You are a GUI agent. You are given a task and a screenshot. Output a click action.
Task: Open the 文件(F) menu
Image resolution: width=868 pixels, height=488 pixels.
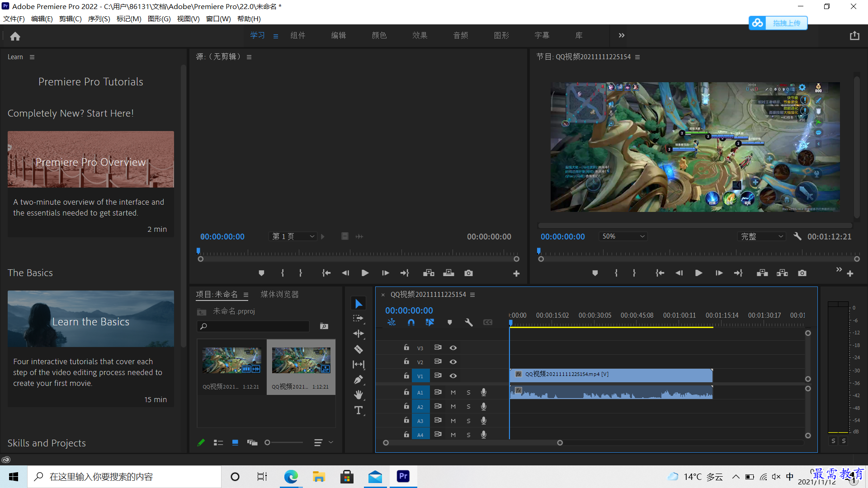(x=14, y=19)
